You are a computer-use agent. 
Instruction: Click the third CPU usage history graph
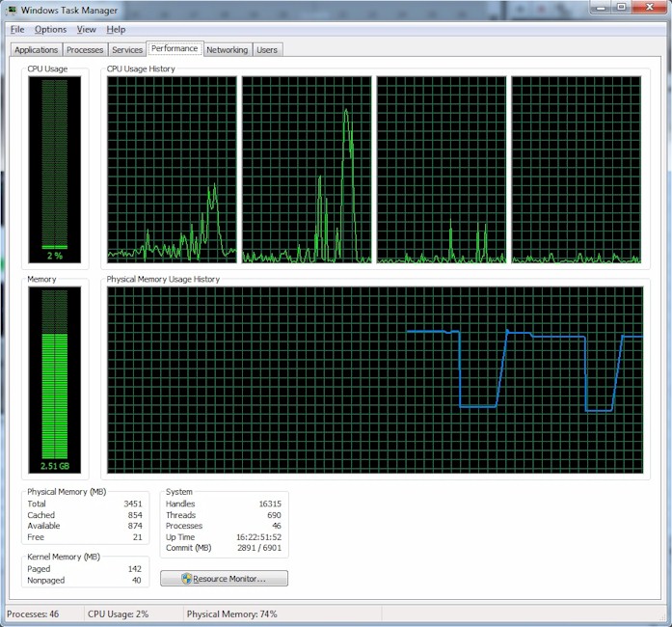coord(442,170)
